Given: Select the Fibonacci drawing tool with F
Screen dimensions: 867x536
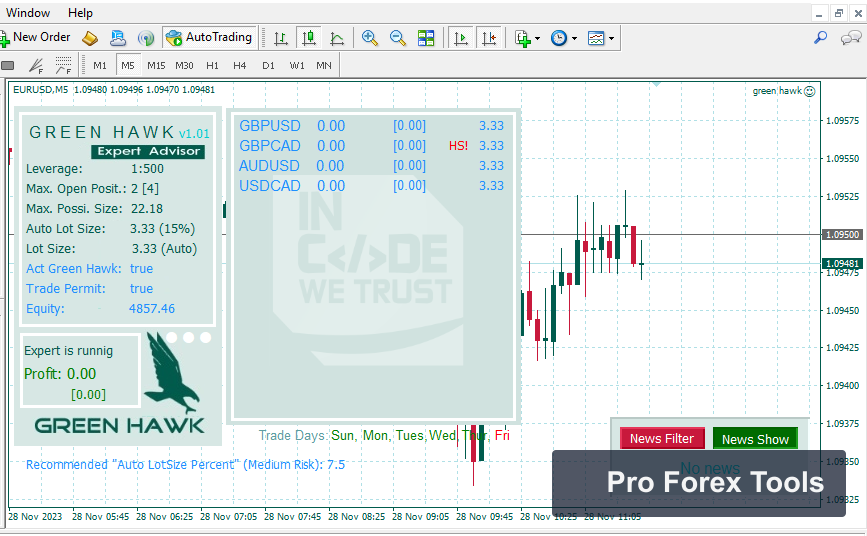Looking at the screenshot, I should (x=36, y=66).
